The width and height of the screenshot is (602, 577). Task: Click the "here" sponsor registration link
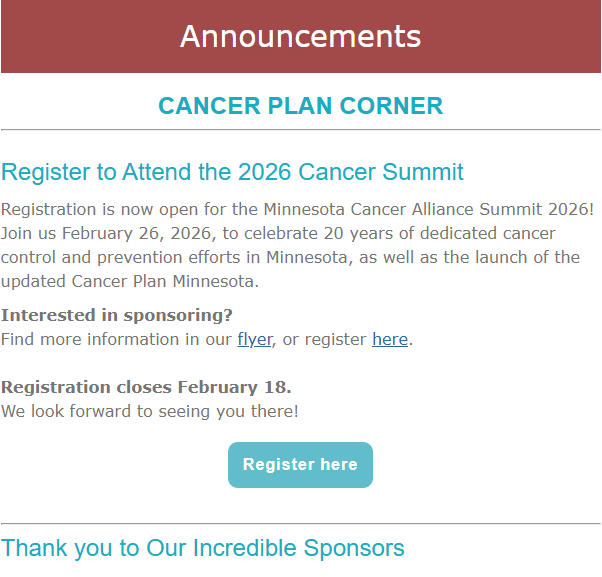point(389,339)
